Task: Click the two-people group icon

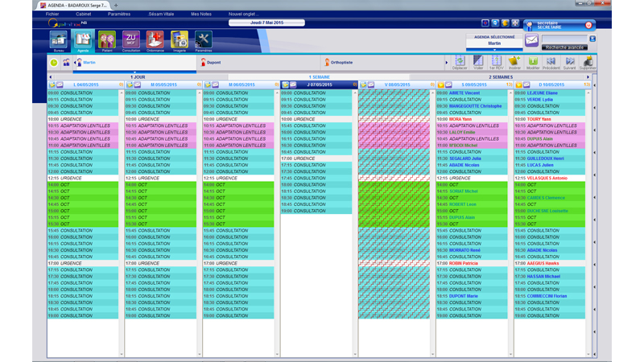Action: tap(66, 63)
